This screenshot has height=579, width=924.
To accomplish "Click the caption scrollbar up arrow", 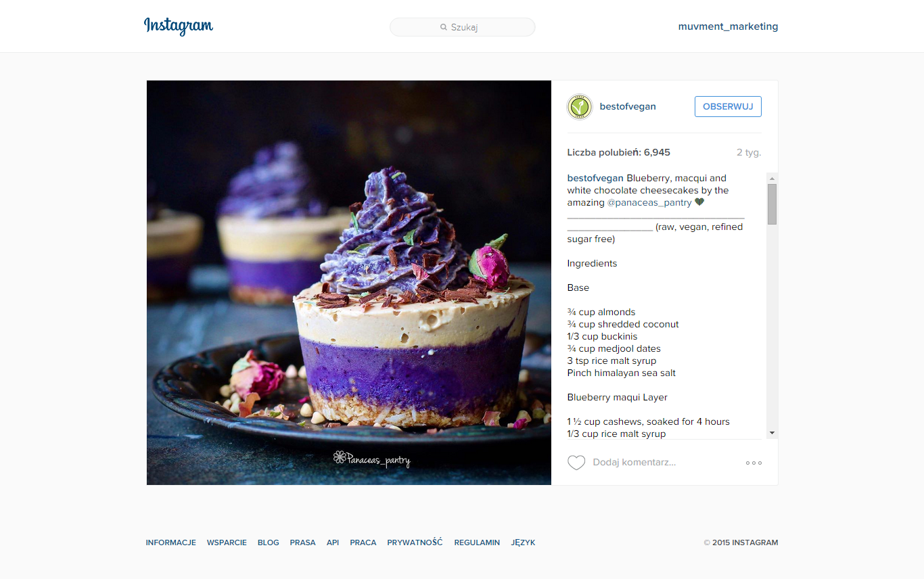I will (772, 178).
